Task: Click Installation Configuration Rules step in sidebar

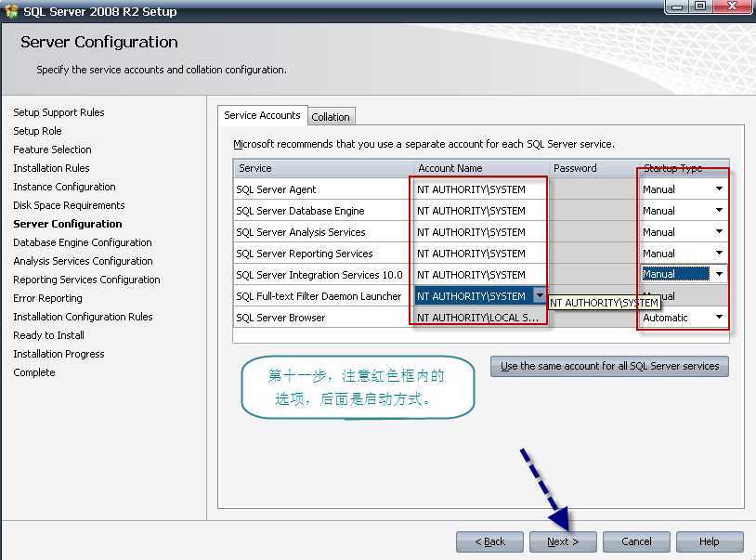Action: [x=83, y=317]
